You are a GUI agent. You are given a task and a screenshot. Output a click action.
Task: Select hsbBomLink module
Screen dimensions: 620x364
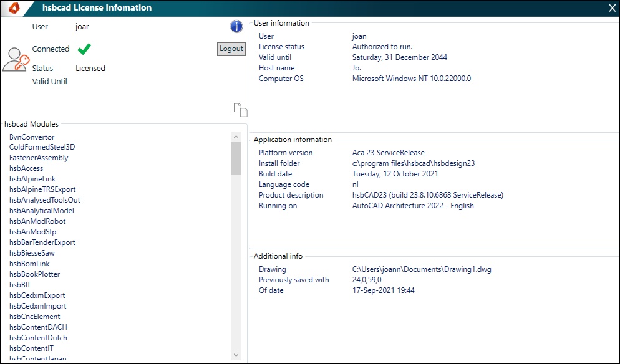[x=30, y=264]
